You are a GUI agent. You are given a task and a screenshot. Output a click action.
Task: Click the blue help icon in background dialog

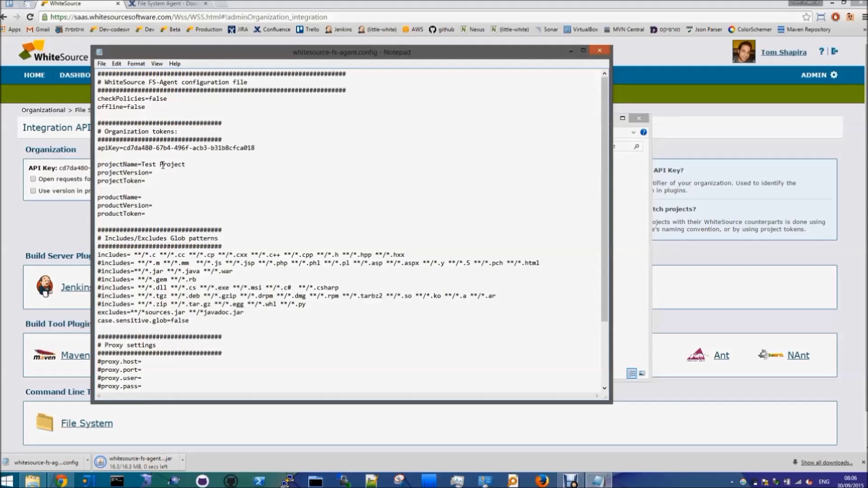tap(643, 132)
